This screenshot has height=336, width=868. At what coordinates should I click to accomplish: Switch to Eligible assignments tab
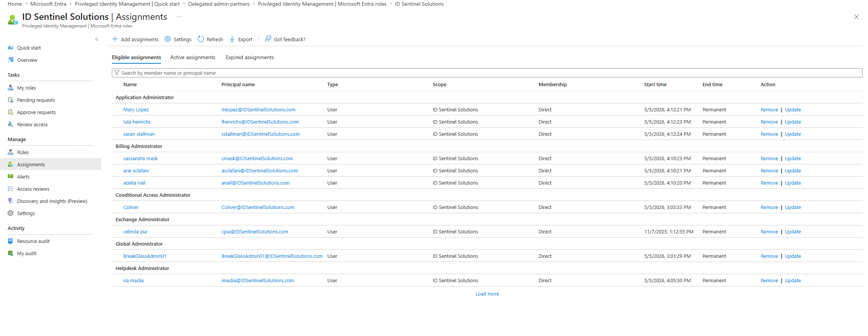(136, 58)
